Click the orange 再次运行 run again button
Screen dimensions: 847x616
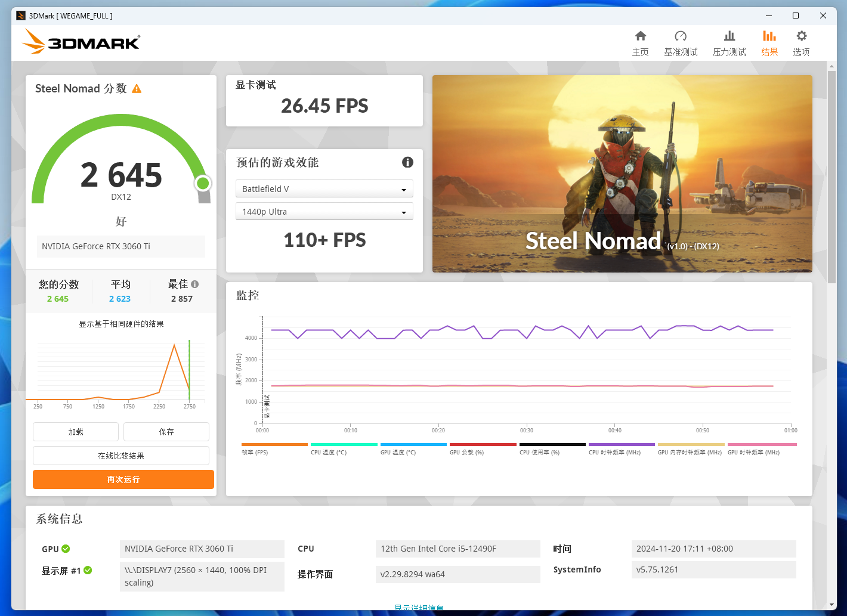[x=123, y=479]
